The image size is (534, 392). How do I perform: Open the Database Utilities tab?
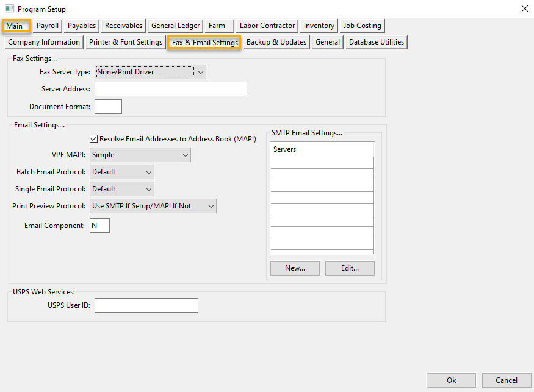click(x=377, y=42)
